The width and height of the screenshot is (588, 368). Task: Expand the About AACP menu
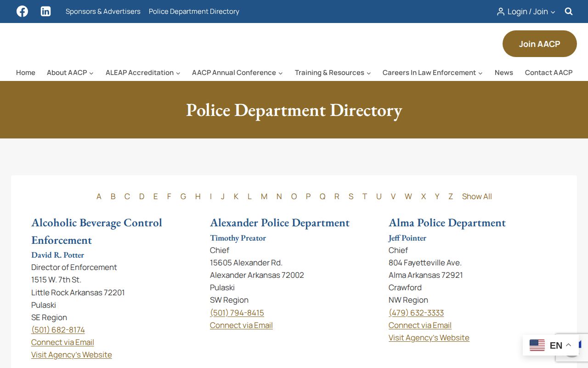[x=70, y=73]
